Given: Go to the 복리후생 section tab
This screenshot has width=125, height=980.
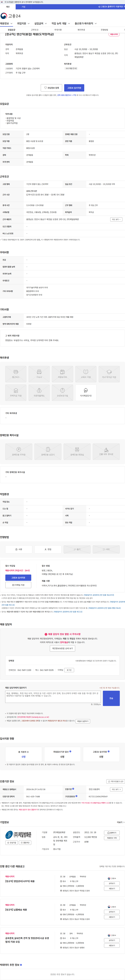Looking at the screenshot, I should click(81, 30).
